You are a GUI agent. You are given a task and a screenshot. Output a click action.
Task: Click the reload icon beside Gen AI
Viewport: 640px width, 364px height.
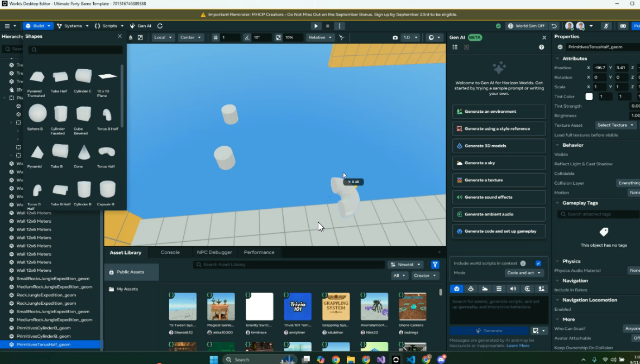pyautogui.click(x=160, y=26)
